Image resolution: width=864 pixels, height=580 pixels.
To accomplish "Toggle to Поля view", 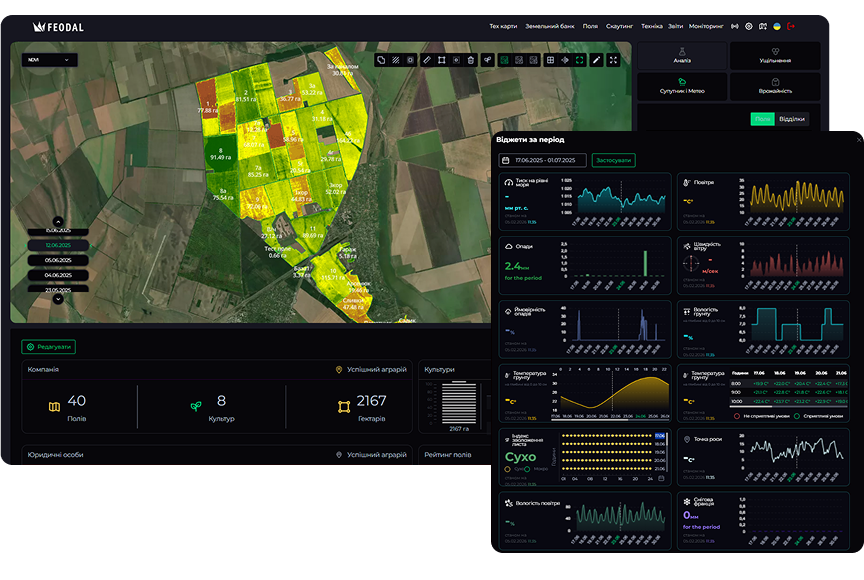I will pyautogui.click(x=763, y=119).
